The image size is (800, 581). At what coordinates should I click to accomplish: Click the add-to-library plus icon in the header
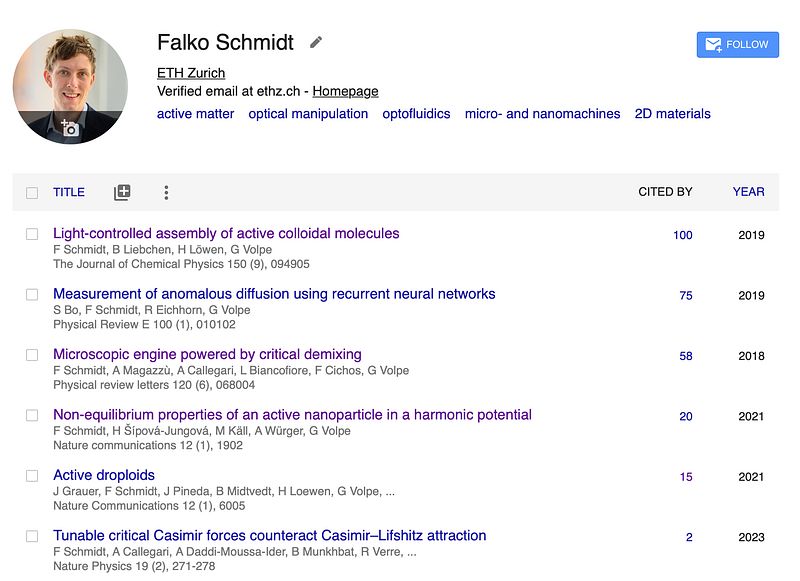(x=122, y=192)
